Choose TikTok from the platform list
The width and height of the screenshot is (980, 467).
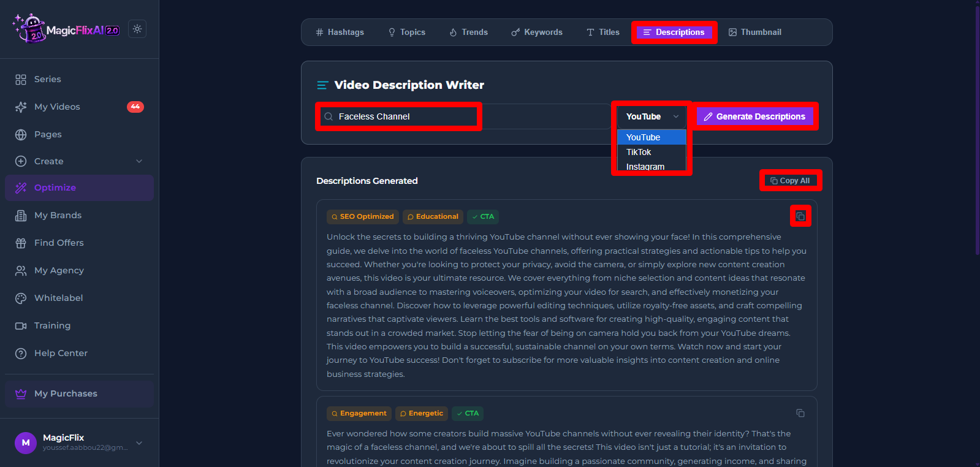coord(652,152)
